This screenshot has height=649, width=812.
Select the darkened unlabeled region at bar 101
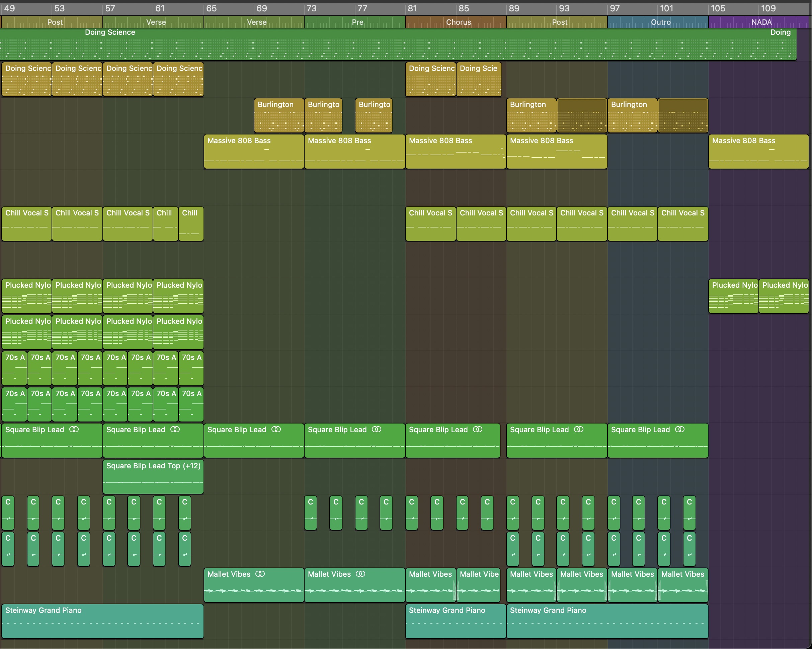[x=683, y=115]
